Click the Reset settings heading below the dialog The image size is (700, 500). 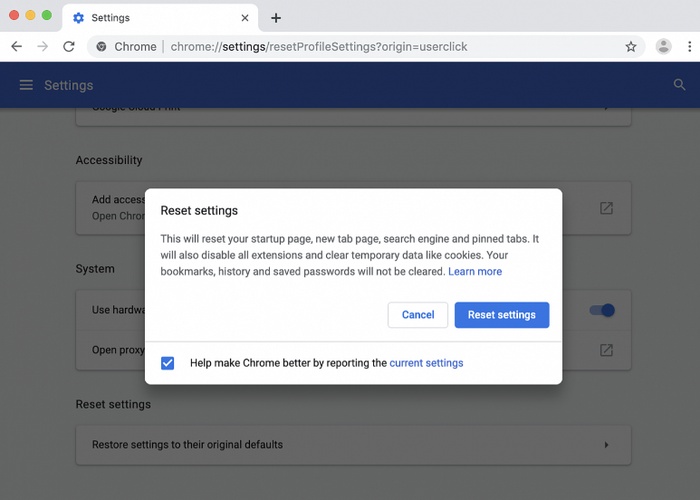(x=113, y=404)
